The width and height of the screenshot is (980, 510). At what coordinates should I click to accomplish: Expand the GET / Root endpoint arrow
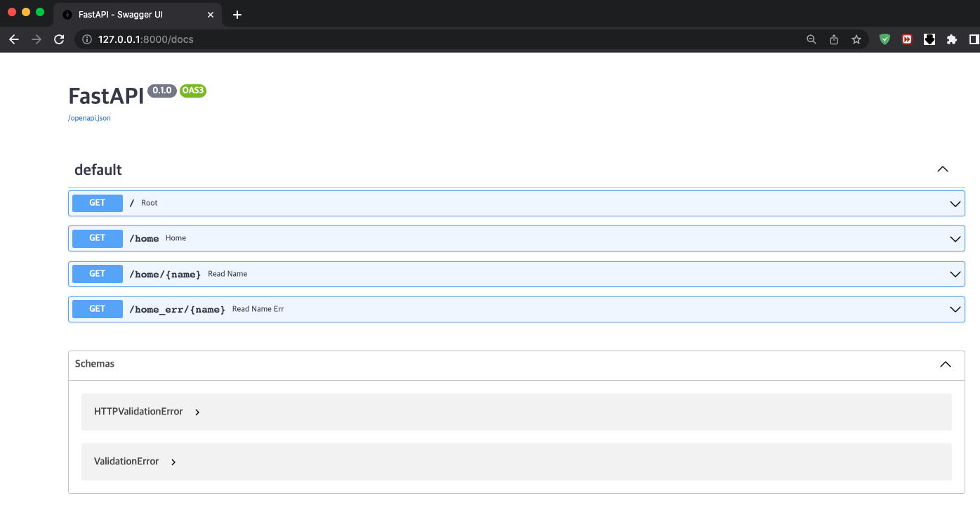click(x=955, y=204)
